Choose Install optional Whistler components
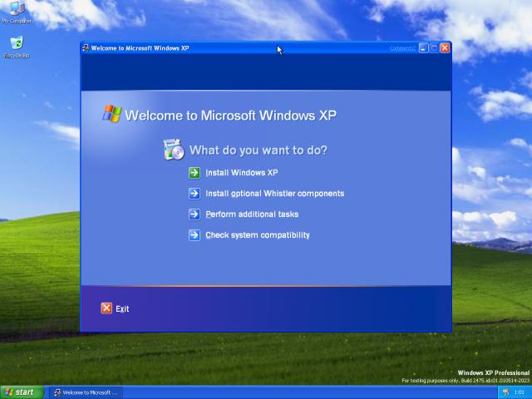The image size is (532, 399). (x=275, y=194)
